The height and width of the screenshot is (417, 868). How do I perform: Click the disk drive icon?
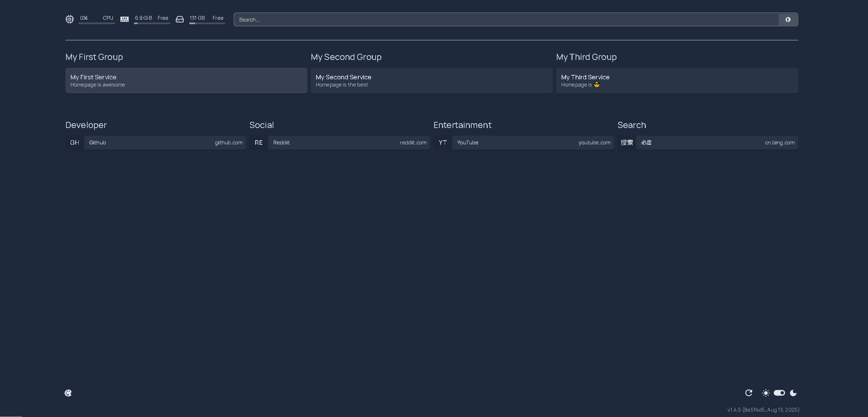pos(180,19)
